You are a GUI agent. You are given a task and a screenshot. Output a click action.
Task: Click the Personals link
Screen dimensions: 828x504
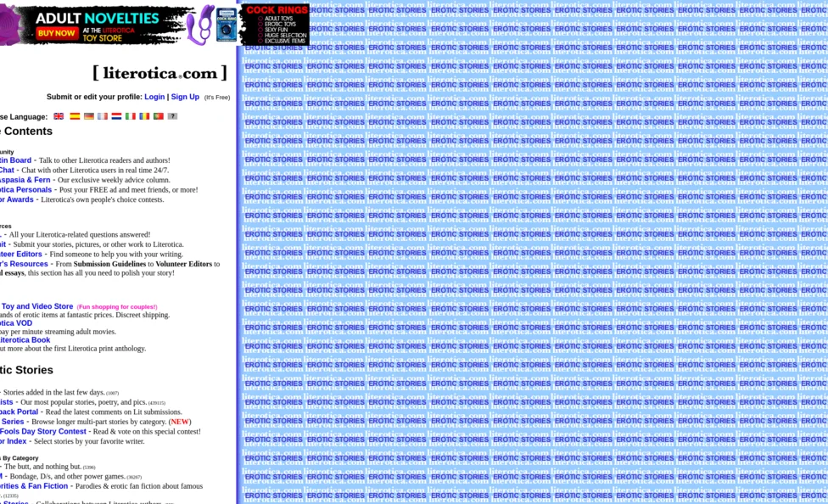[x=25, y=190]
